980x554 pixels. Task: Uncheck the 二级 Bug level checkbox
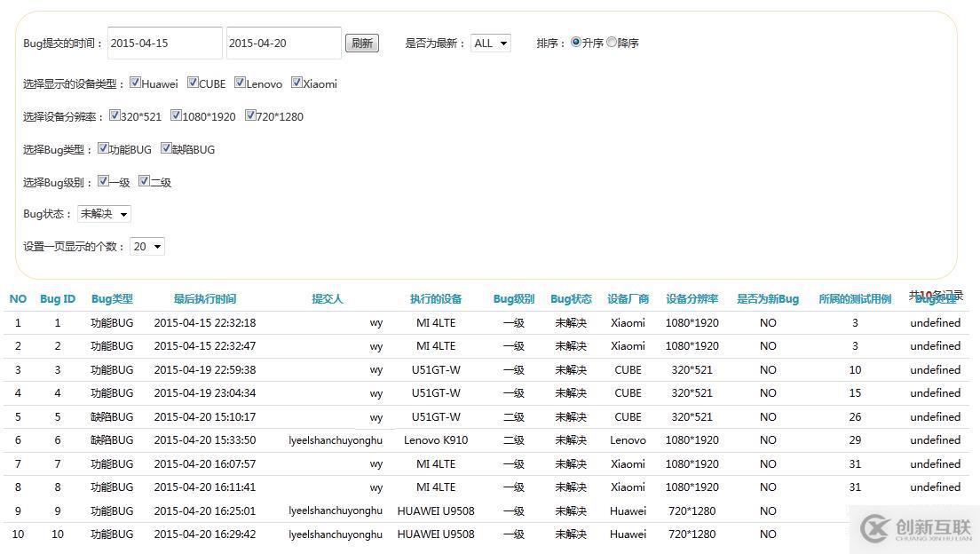pos(144,181)
